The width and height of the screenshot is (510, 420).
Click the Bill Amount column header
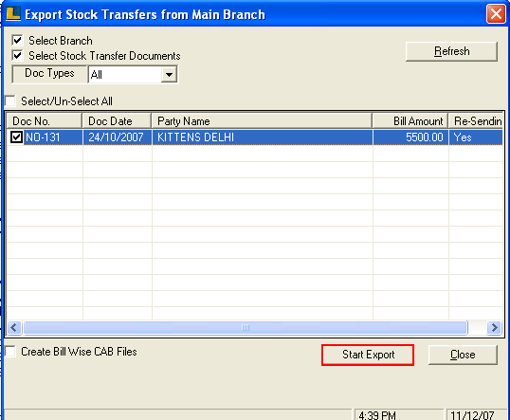[410, 121]
